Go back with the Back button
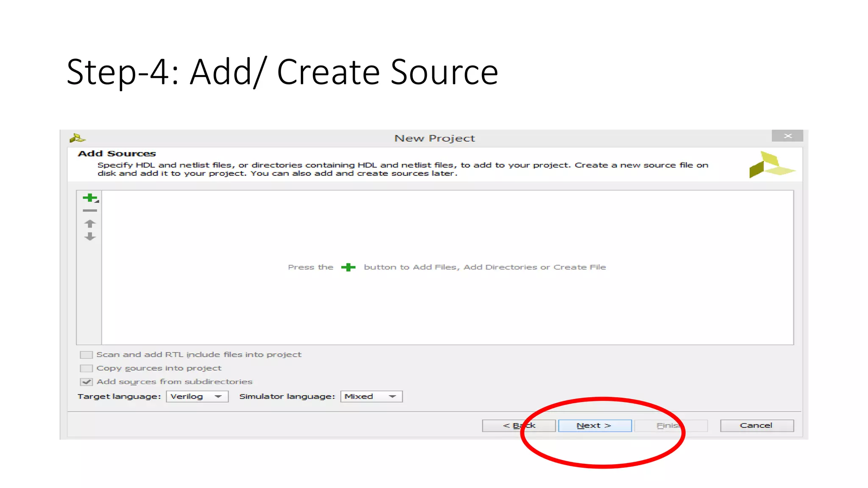The width and height of the screenshot is (868, 488). click(518, 426)
